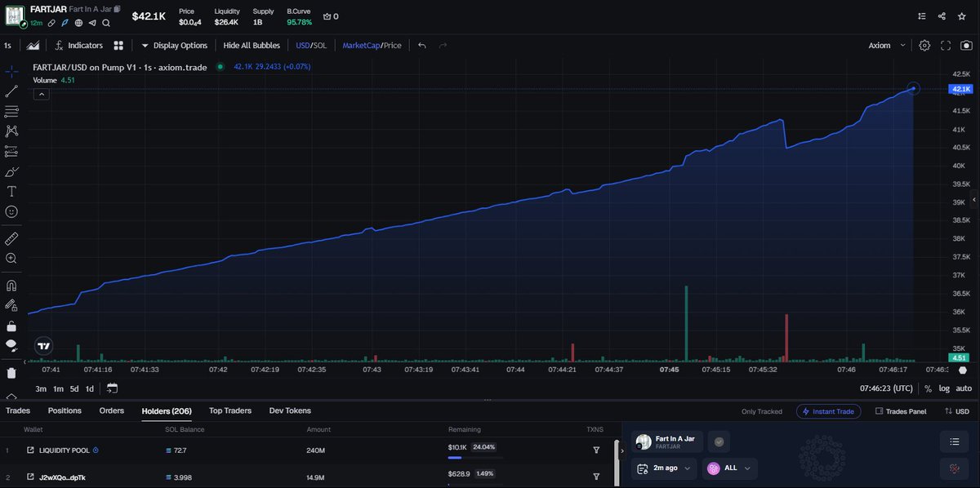Collapse the chart legend with caret button
This screenshot has width=980, height=488.
pos(41,94)
